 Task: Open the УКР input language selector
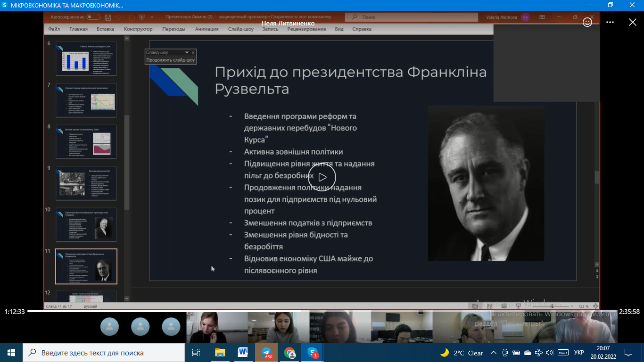tap(579, 353)
